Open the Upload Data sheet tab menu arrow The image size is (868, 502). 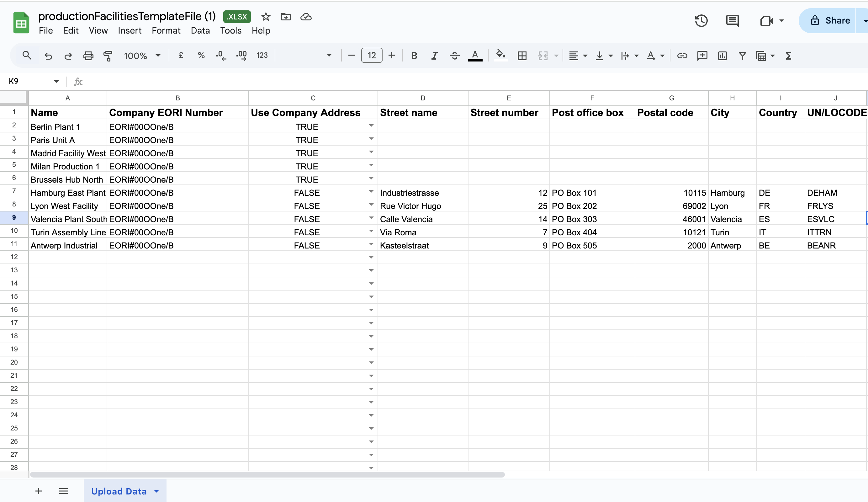pyautogui.click(x=157, y=491)
